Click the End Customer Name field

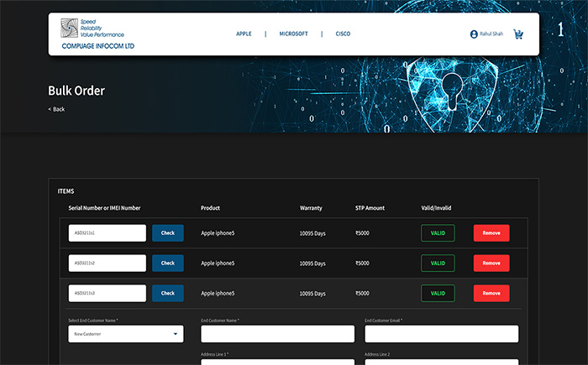[277, 334]
